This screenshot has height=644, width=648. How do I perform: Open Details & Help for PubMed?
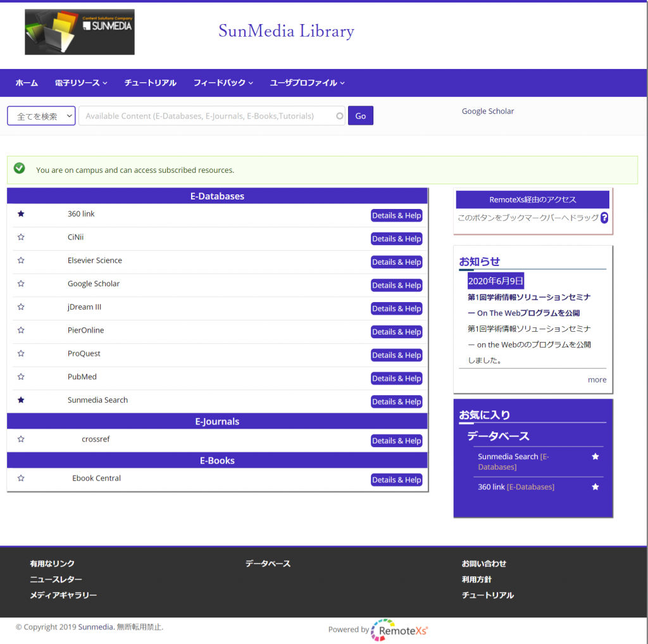[396, 378]
